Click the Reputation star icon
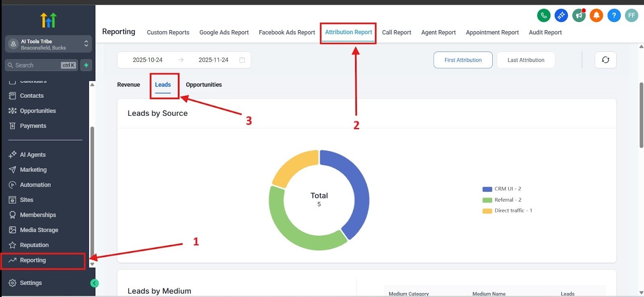Image resolution: width=644 pixels, height=297 pixels. tap(12, 245)
